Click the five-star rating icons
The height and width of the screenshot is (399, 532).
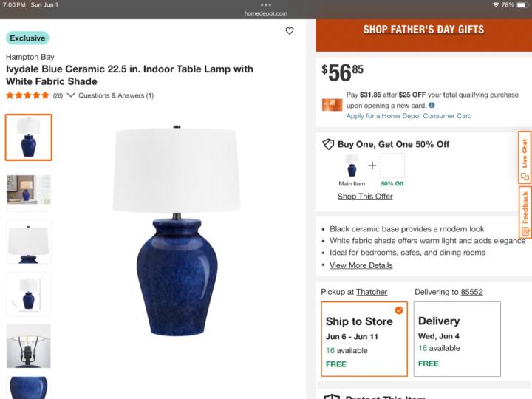pyautogui.click(x=27, y=95)
